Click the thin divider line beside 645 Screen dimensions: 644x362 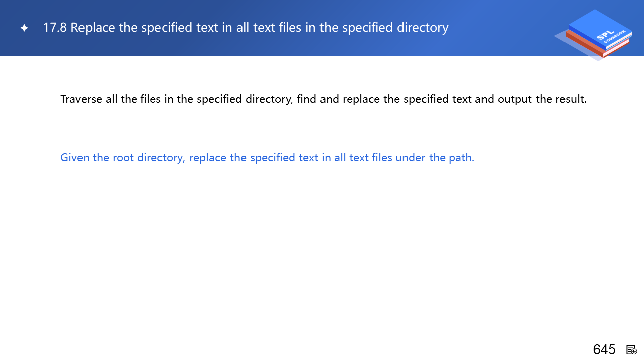(621, 350)
